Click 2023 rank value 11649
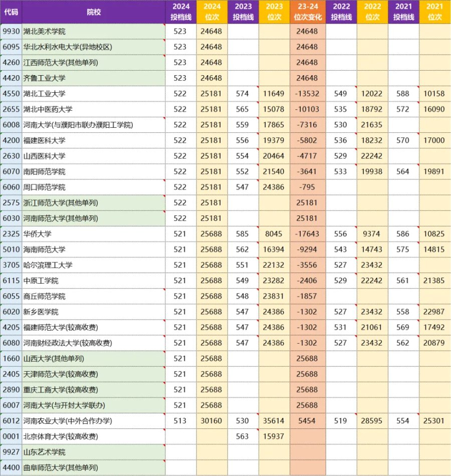The width and height of the screenshot is (451, 476). [274, 94]
